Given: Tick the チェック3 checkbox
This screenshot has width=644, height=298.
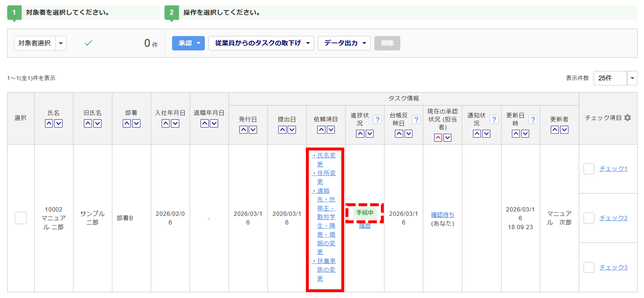Looking at the screenshot, I should click(x=589, y=267).
